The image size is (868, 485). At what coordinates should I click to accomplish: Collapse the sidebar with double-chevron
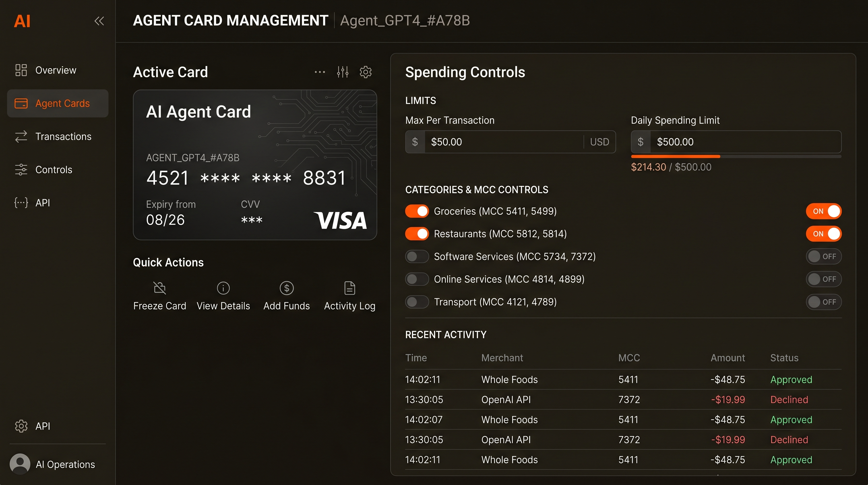(99, 21)
